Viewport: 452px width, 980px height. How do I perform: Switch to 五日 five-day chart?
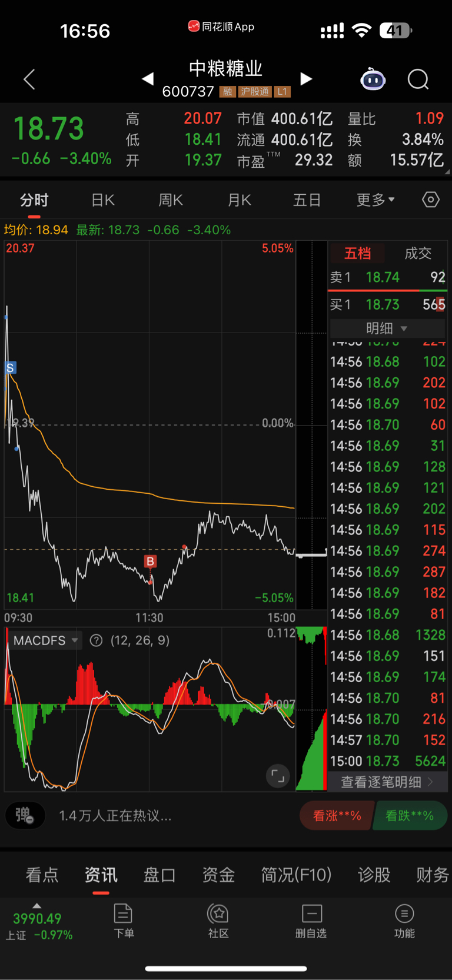click(x=307, y=200)
